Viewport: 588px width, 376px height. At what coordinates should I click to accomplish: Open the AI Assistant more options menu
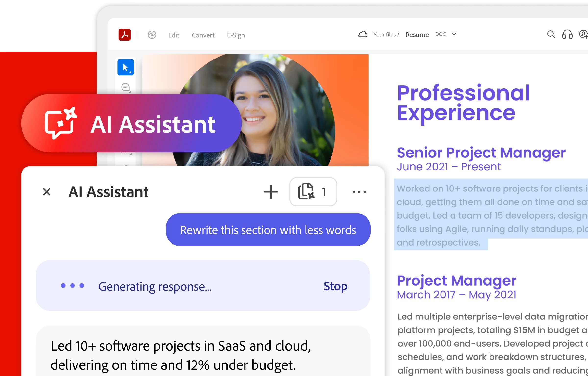click(359, 192)
